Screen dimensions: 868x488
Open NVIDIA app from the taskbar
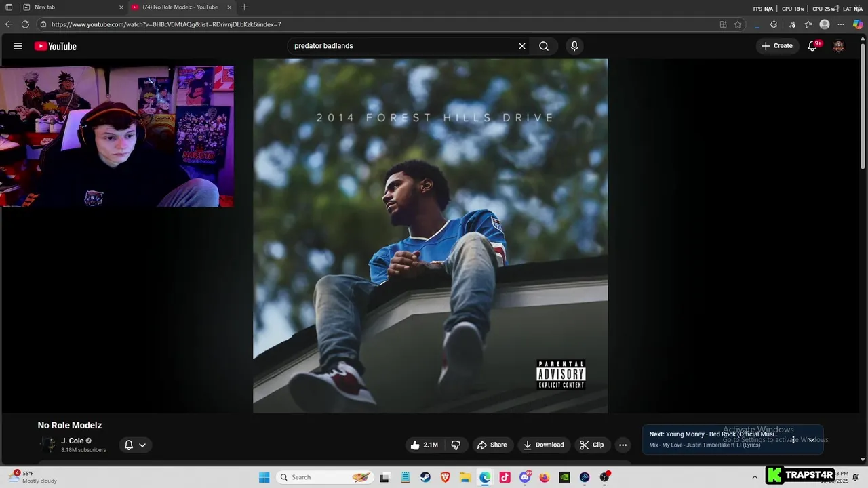[x=564, y=477]
